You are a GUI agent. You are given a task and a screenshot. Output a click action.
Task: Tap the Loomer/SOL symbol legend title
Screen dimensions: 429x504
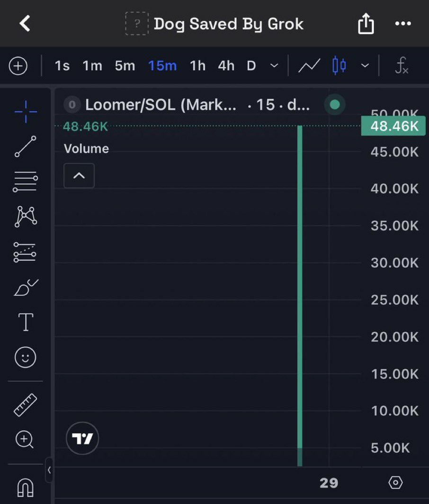(161, 105)
